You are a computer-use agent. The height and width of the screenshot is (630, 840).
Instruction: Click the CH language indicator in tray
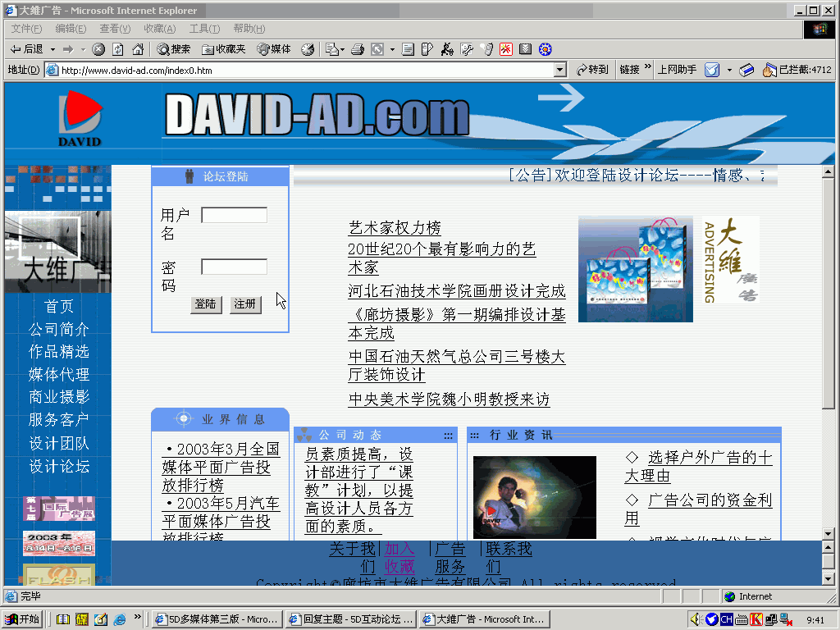coord(727,619)
